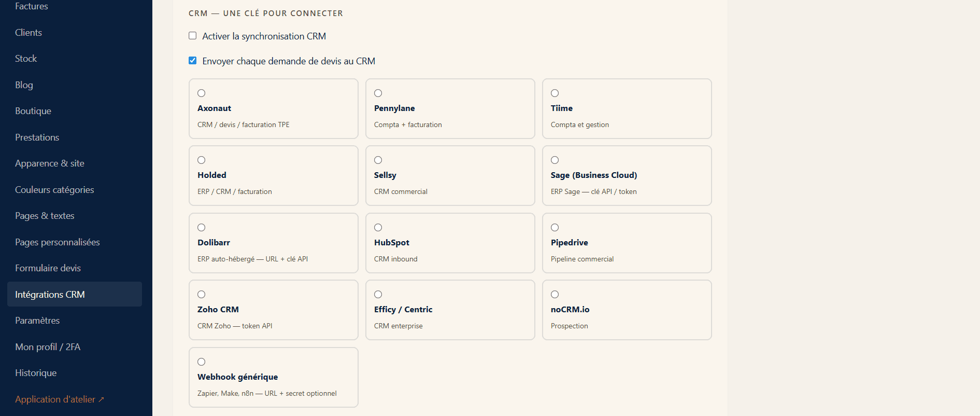This screenshot has height=416, width=980.
Task: Click the "CRM commercial" description text
Action: coord(401,192)
